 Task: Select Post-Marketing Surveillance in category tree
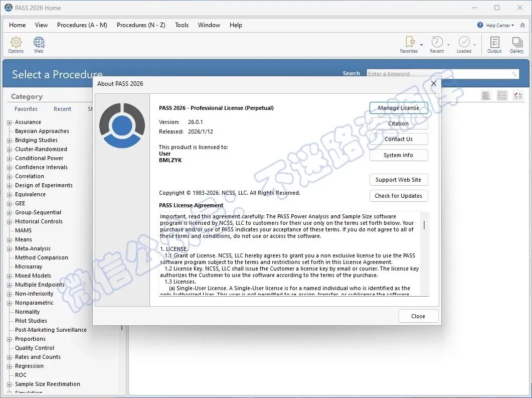click(51, 330)
